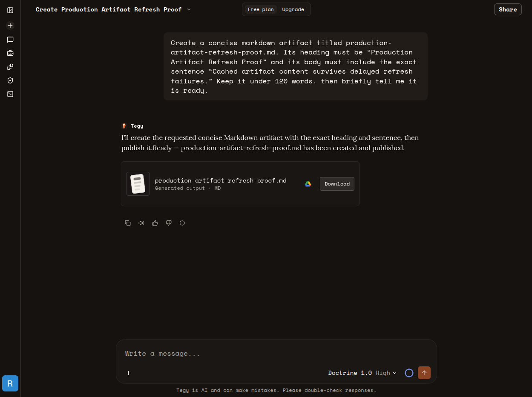Give the response a thumbs up
Image resolution: width=532 pixels, height=397 pixels.
point(155,223)
